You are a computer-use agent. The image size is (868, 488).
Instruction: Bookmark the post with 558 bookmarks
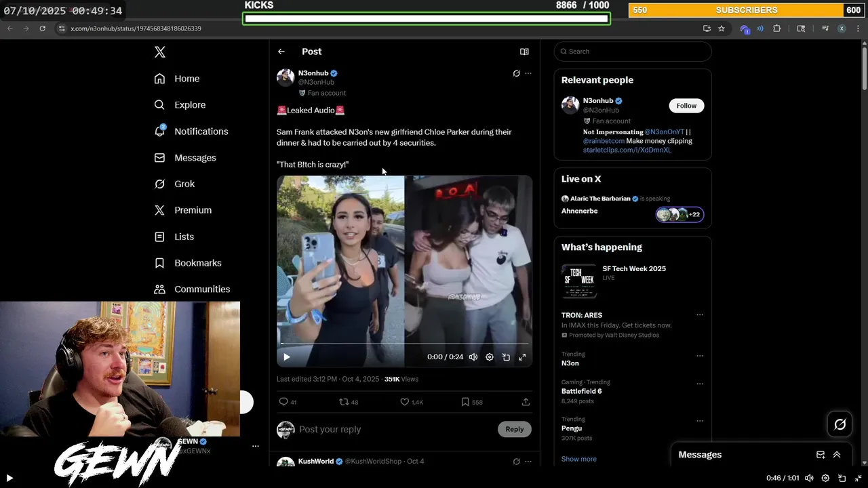465,402
